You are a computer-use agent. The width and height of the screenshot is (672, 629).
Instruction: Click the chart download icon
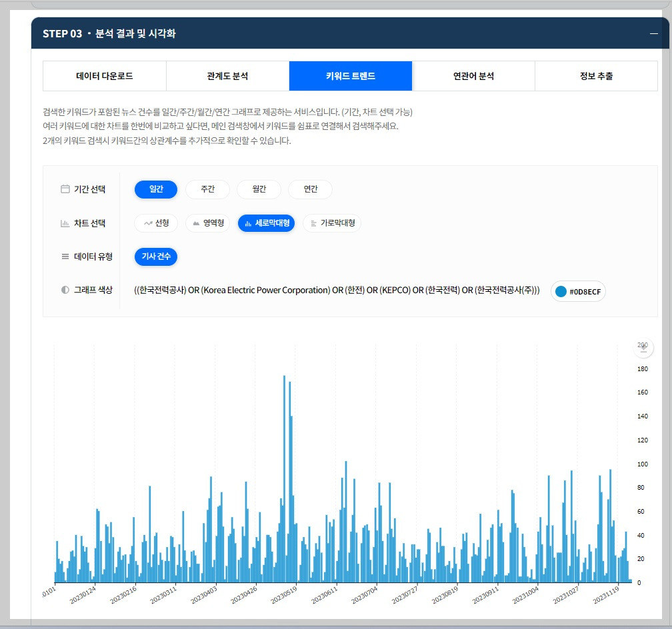[x=643, y=348]
